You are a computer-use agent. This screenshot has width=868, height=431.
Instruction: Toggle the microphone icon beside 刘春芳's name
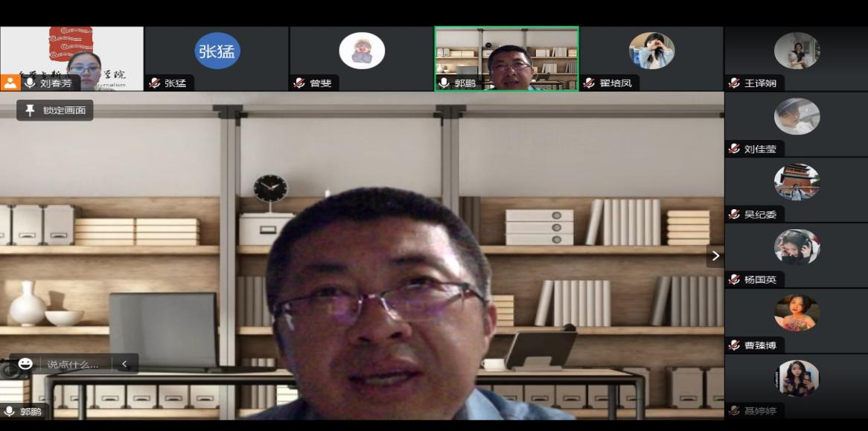pos(30,83)
